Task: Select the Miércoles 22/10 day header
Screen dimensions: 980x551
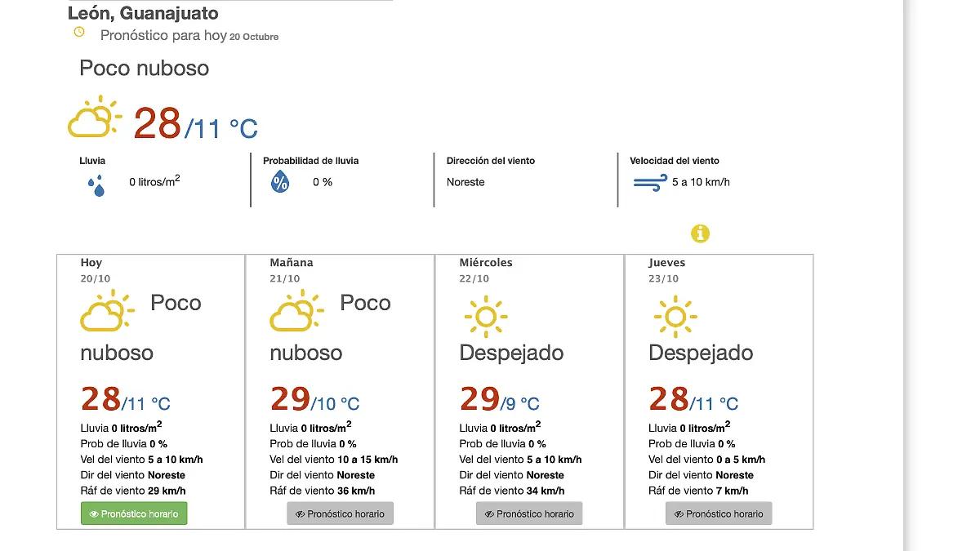Action: [485, 270]
